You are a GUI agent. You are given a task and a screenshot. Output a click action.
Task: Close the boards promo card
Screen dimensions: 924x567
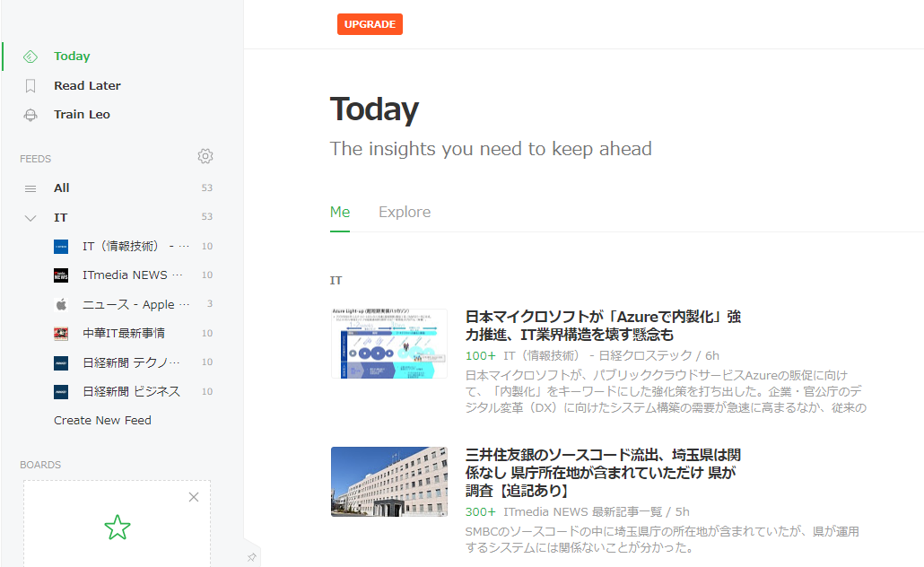point(193,497)
